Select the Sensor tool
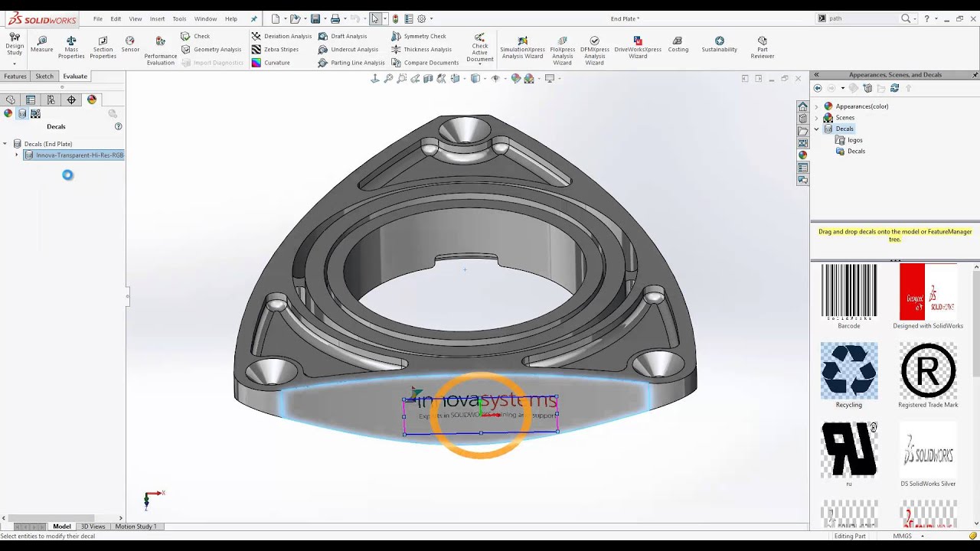Viewport: 980px width, 551px height. 130,44
